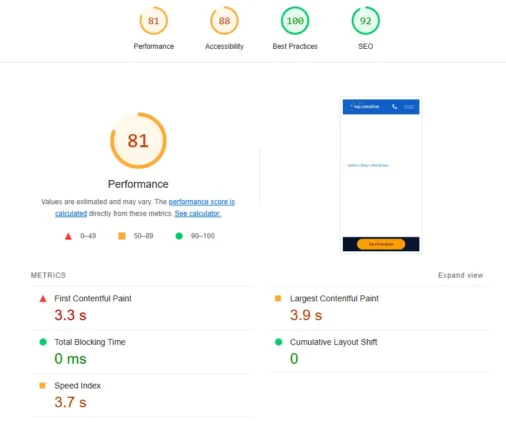Click the green circle 90–100 legend icon
The height and width of the screenshot is (422, 506).
179,236
